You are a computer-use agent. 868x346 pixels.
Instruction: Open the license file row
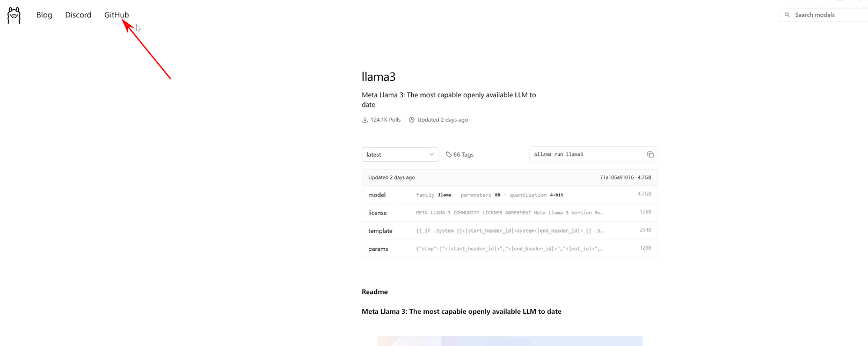click(x=509, y=213)
